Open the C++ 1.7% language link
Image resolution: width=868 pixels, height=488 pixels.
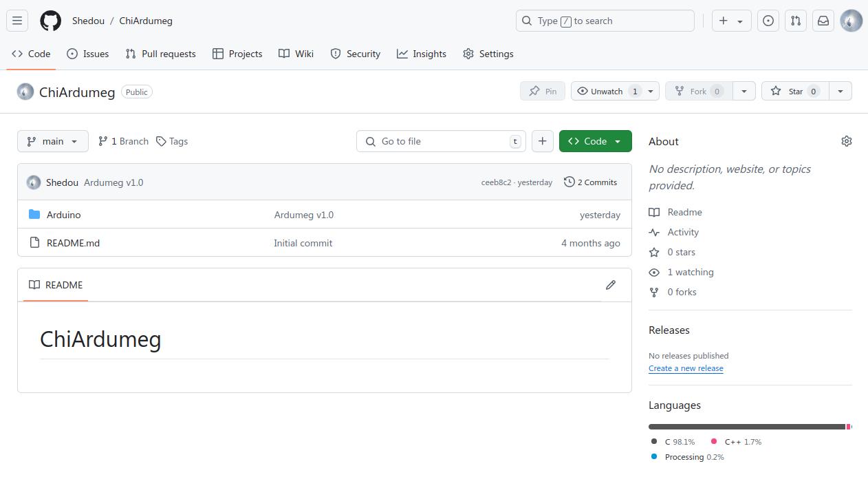736,442
